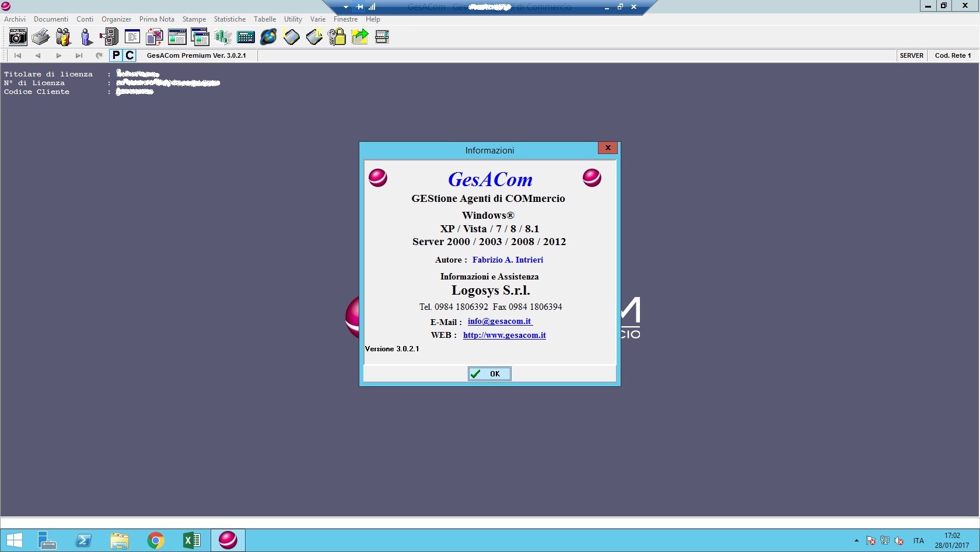Click the muted volume tray icon

899,541
